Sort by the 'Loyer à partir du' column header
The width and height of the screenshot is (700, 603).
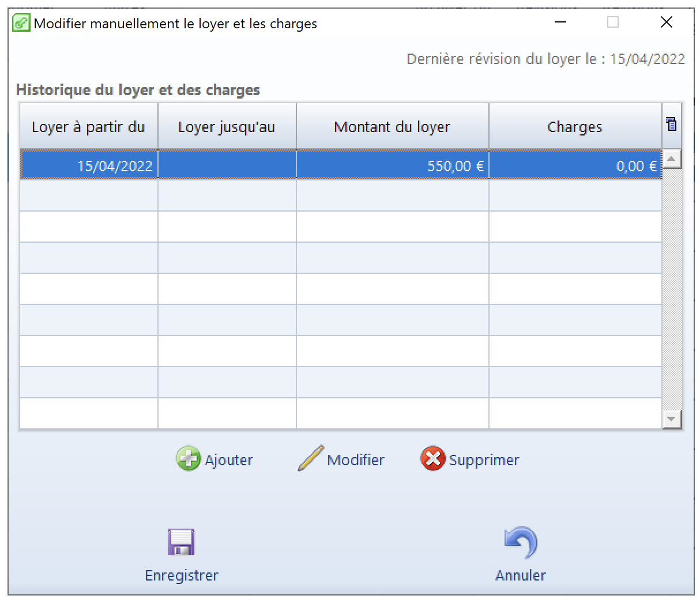(89, 126)
